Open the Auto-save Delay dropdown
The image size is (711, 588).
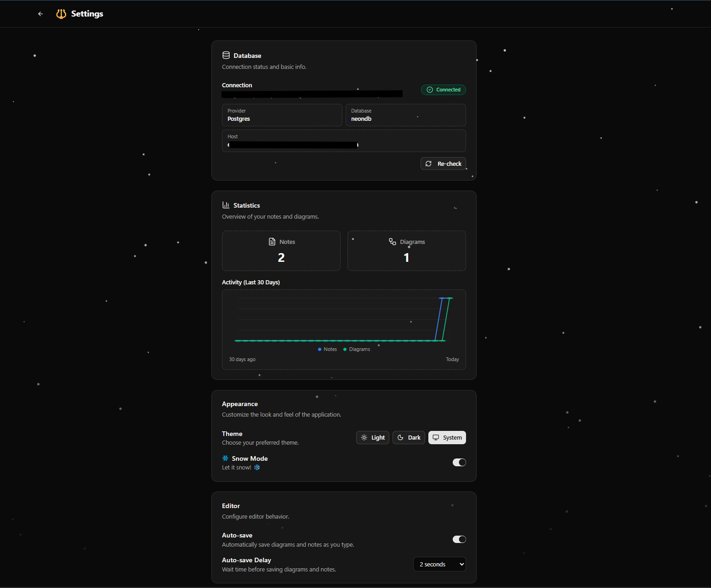(x=439, y=564)
